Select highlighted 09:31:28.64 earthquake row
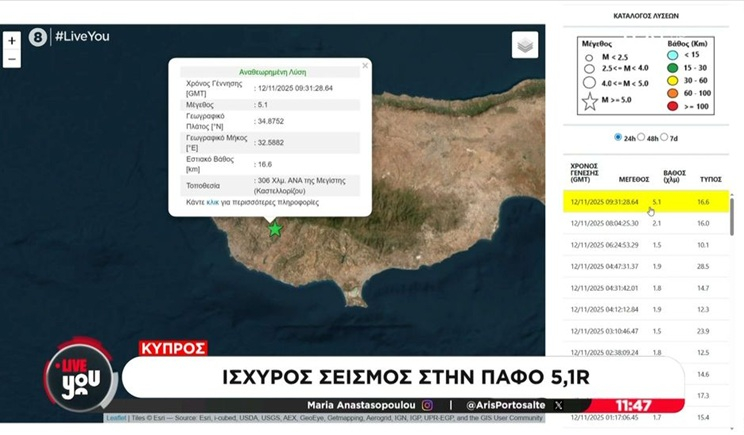 (x=640, y=202)
